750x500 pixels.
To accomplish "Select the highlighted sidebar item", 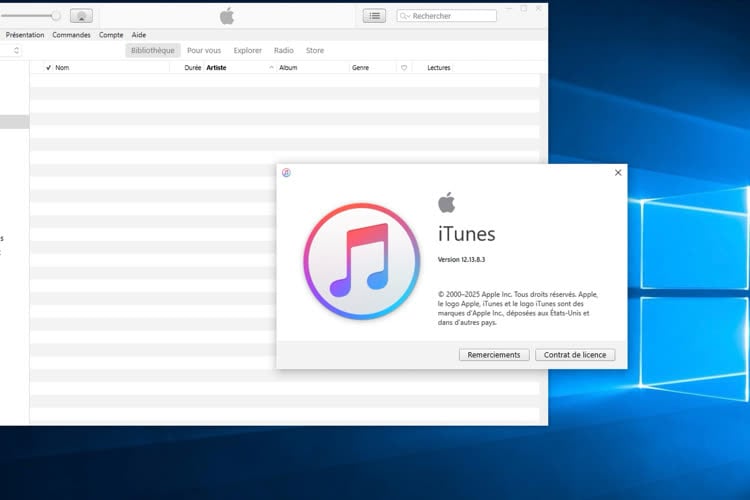I will (x=14, y=122).
